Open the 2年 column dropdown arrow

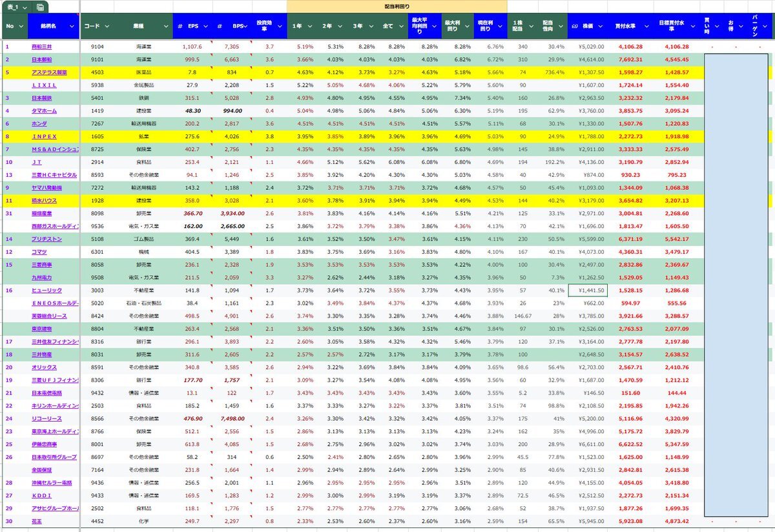point(340,26)
